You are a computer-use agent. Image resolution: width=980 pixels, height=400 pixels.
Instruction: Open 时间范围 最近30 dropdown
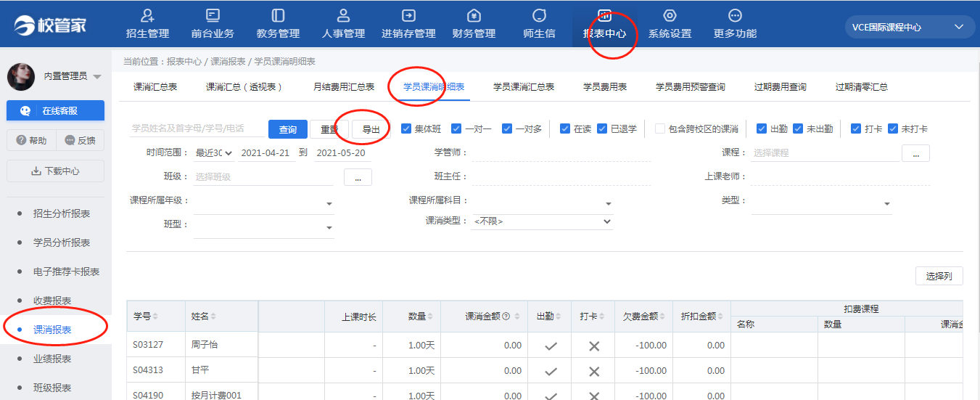point(214,153)
